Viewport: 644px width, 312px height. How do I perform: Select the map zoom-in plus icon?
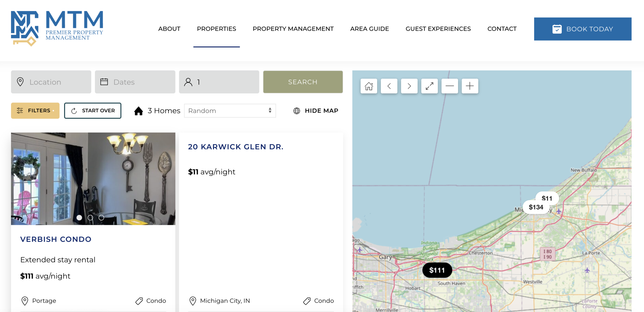(x=469, y=86)
